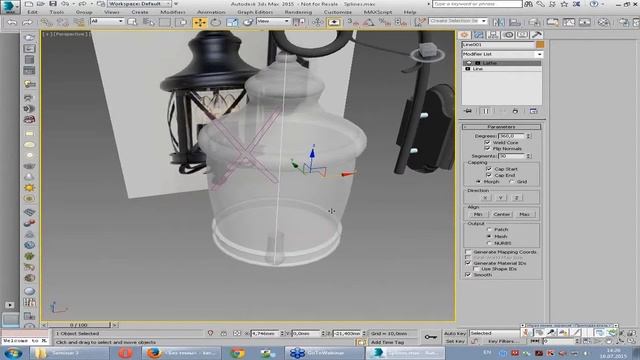Open the Hierarchy command panel tab

(493, 35)
